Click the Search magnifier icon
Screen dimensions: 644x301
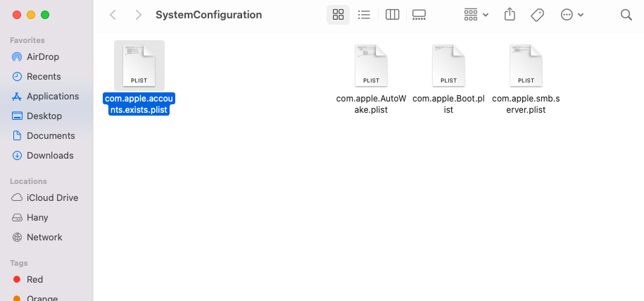(x=626, y=16)
